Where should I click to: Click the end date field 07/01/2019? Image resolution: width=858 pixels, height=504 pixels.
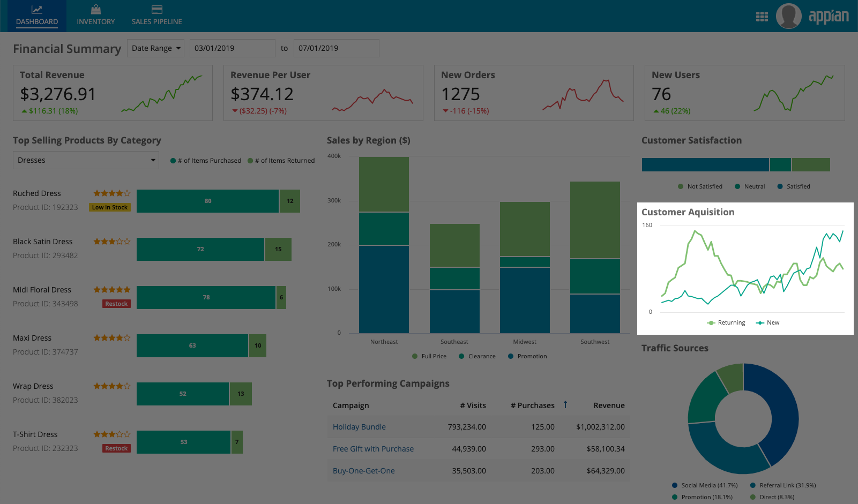click(336, 48)
